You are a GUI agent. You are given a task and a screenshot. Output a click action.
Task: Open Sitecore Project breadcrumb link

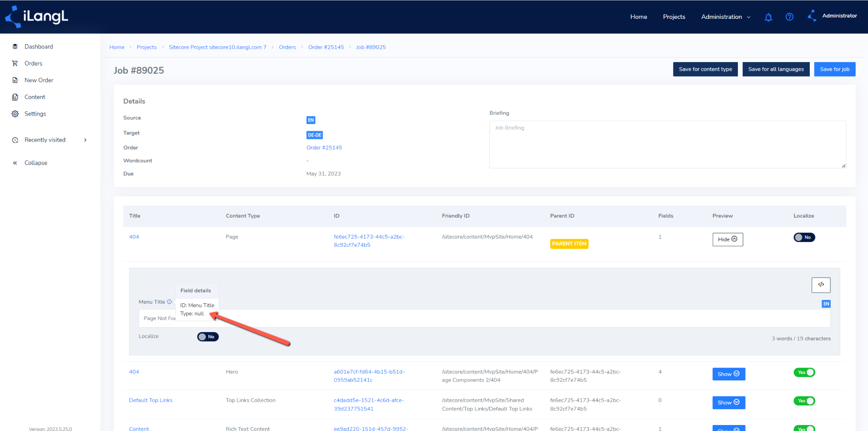tap(217, 47)
